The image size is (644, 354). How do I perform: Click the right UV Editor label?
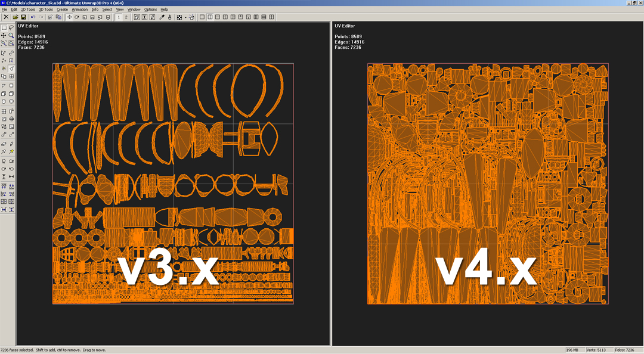click(x=345, y=26)
